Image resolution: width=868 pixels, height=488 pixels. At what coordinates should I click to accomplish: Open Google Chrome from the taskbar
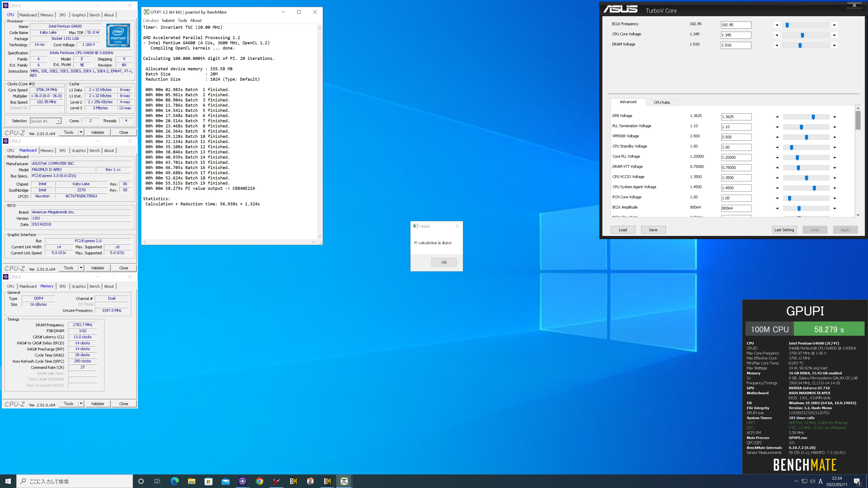click(x=259, y=481)
